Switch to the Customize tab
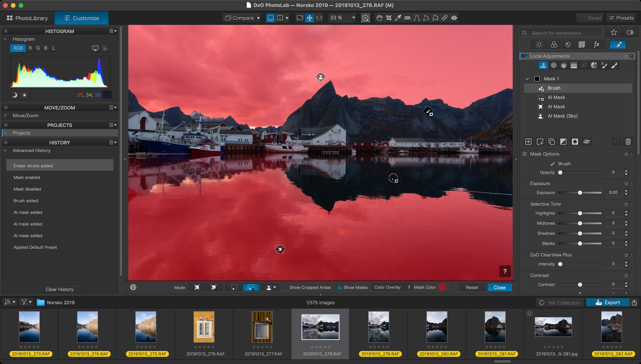 82,18
